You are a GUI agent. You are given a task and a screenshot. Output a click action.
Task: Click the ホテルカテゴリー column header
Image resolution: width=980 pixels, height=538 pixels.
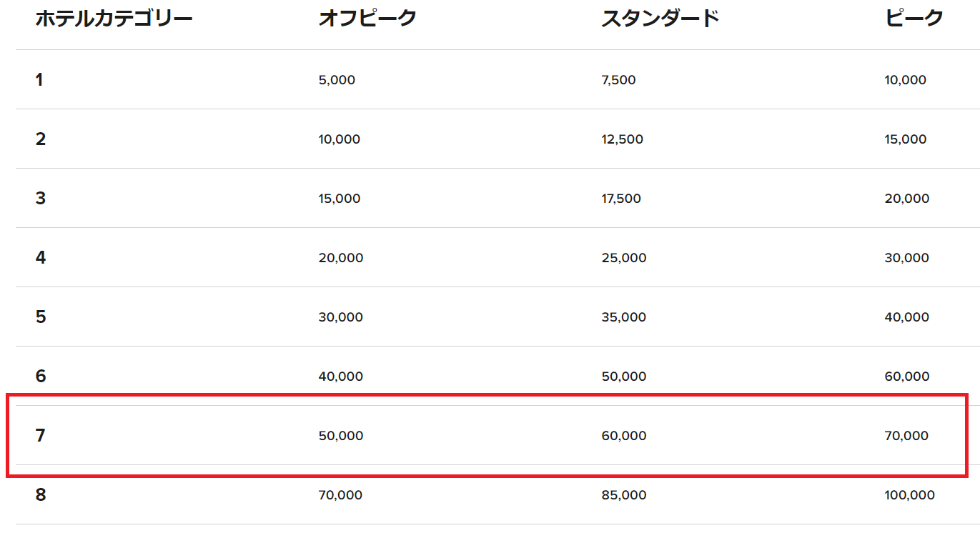[114, 19]
